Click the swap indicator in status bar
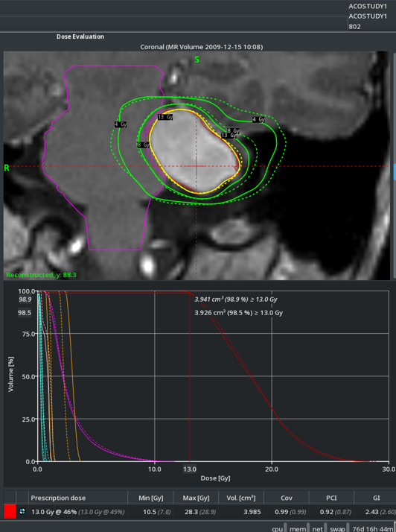Image resolution: width=396 pixels, height=532 pixels. point(338,528)
